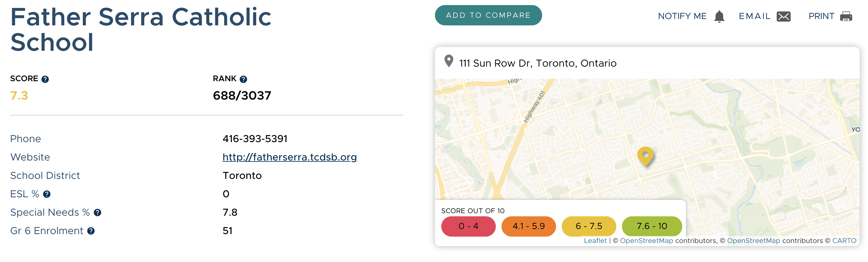This screenshot has width=868, height=262.
Task: Click the yellow school marker on map
Action: (x=645, y=156)
